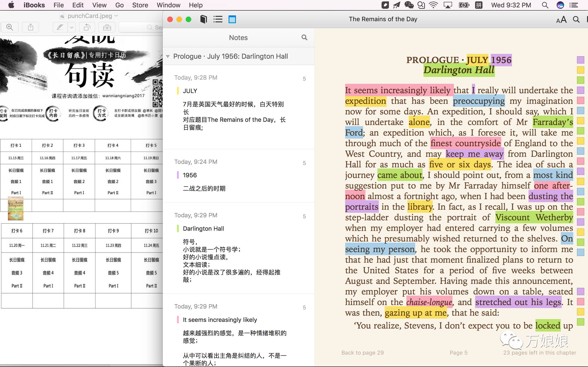Click the purple highlight 'keep me away'

[475, 154]
